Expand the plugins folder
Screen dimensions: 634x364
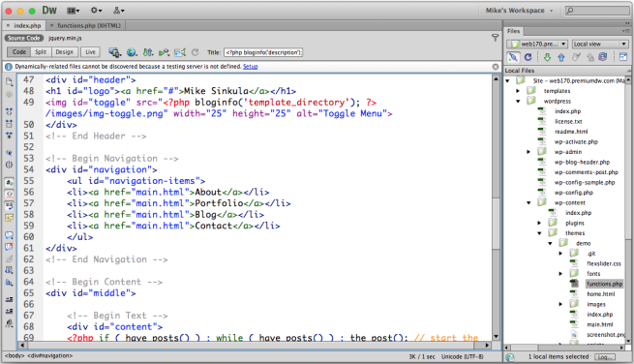tap(539, 223)
